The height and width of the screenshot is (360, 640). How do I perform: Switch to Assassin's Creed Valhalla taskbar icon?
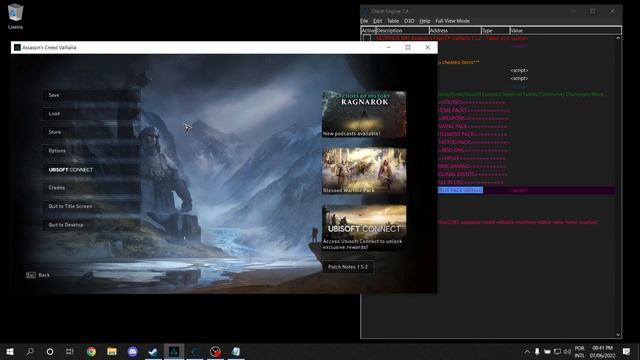point(174,351)
